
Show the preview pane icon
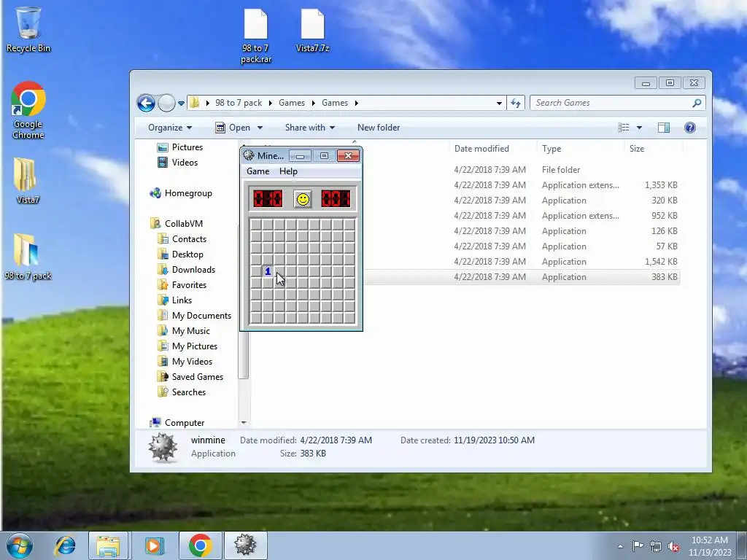[x=664, y=128]
